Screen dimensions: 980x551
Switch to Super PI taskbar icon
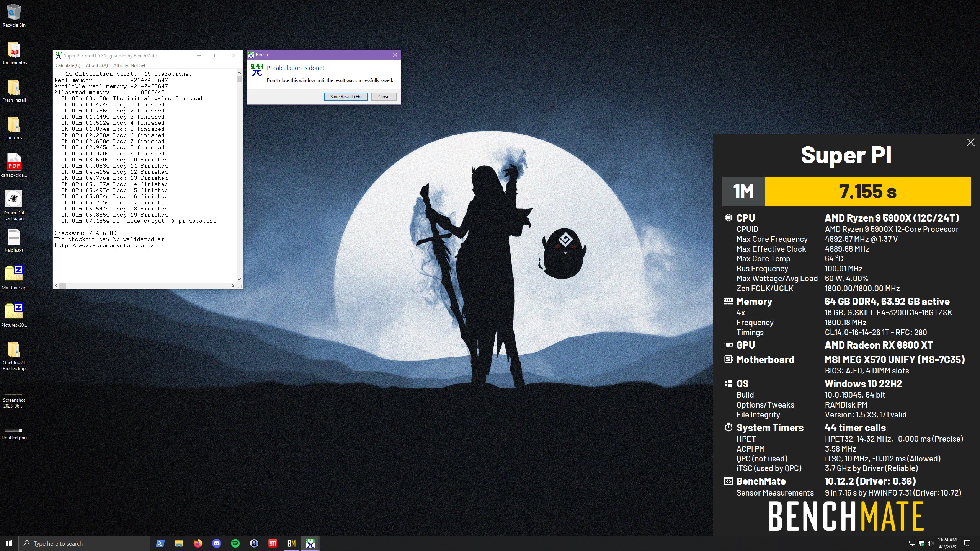coord(310,543)
